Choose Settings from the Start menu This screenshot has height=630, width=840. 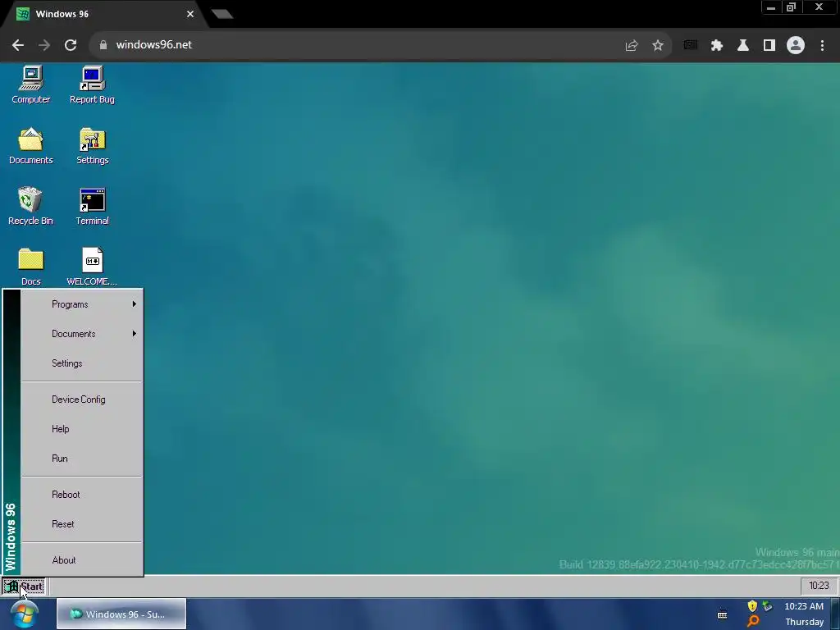81,363
